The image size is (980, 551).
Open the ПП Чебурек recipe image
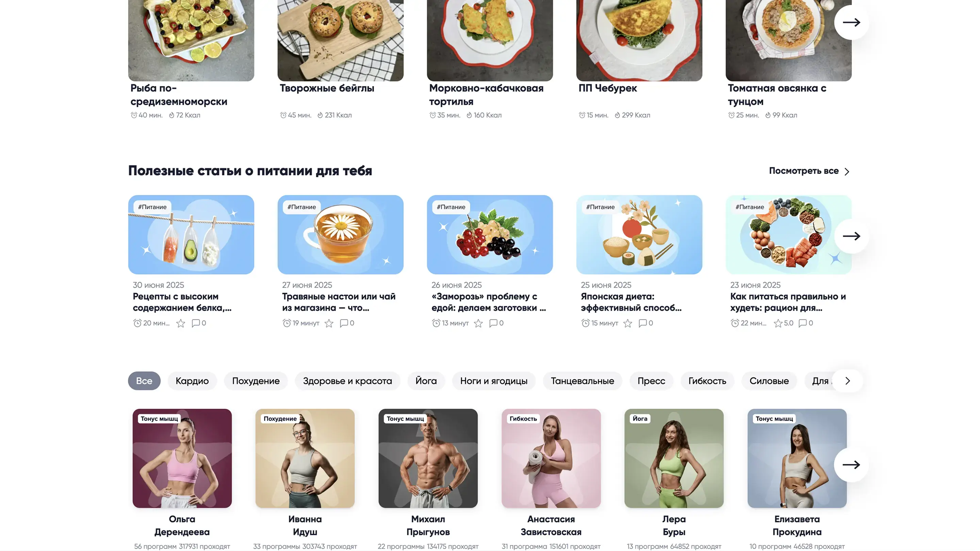click(x=639, y=40)
